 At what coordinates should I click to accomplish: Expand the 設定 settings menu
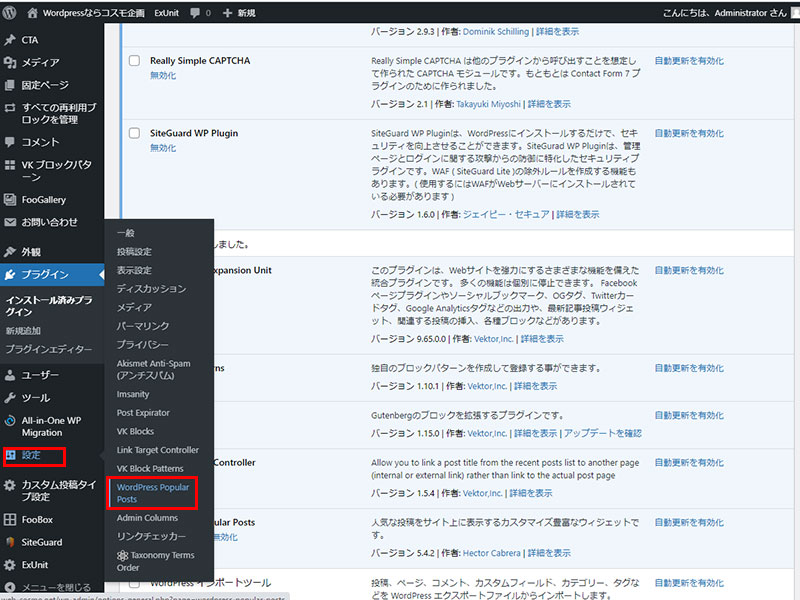pos(32,456)
